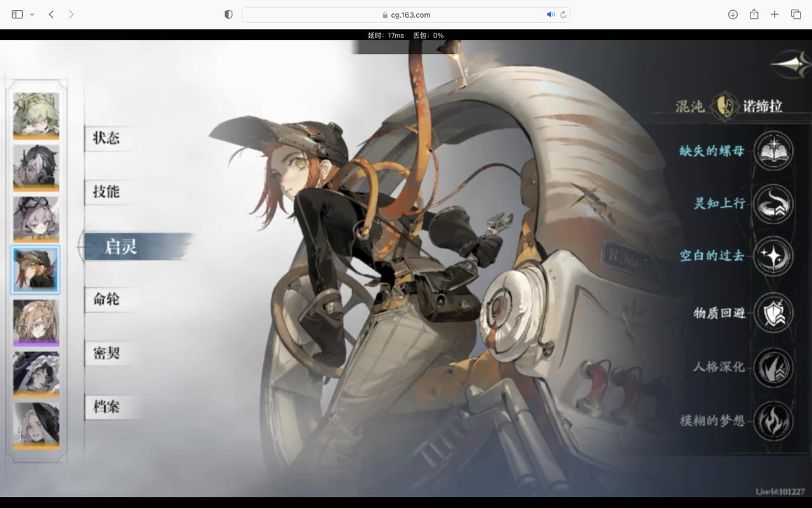Click the cg.163.com address bar

tap(406, 15)
